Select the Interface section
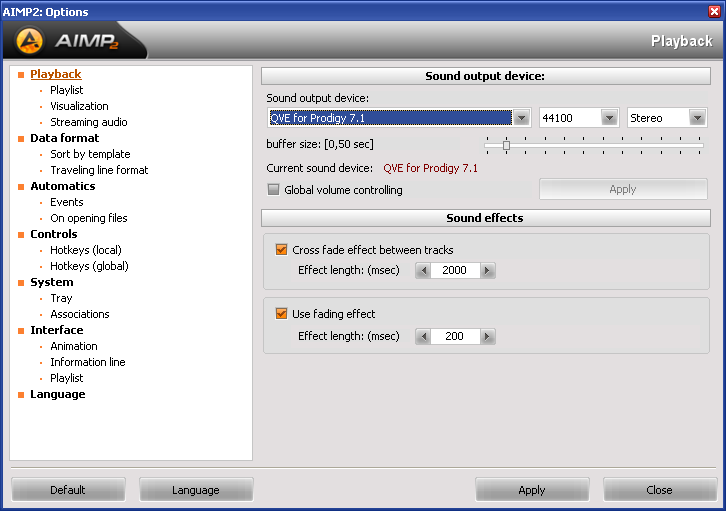The height and width of the screenshot is (511, 726). (x=56, y=330)
